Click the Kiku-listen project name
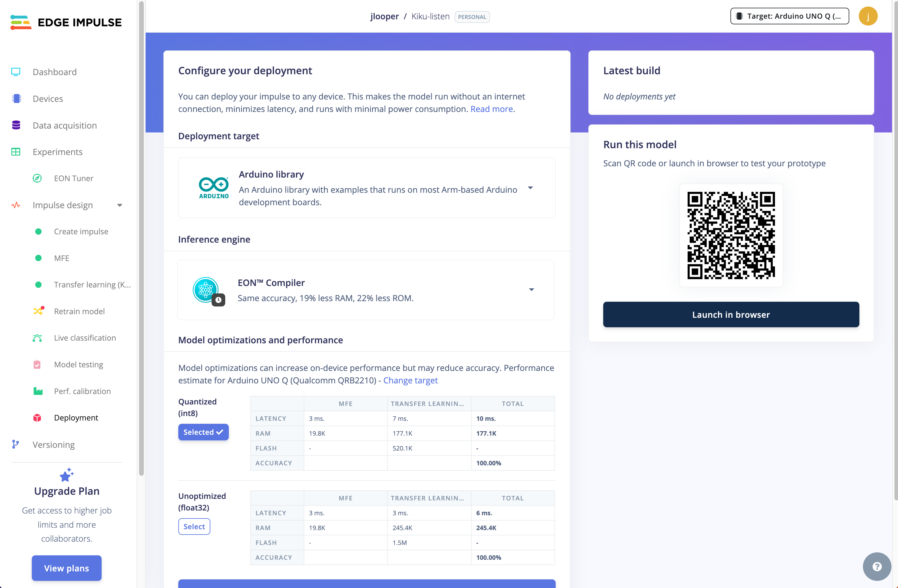The width and height of the screenshot is (898, 588). coord(431,16)
